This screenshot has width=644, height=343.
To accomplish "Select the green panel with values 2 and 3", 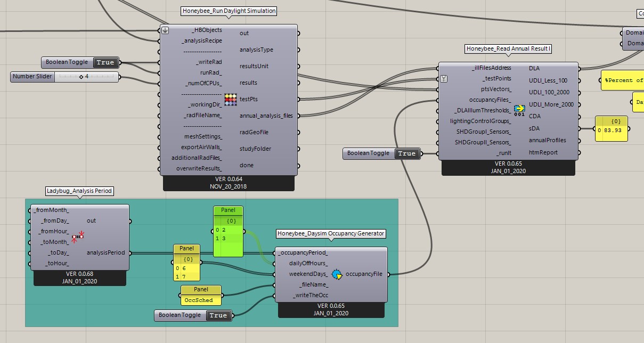I will coord(229,232).
